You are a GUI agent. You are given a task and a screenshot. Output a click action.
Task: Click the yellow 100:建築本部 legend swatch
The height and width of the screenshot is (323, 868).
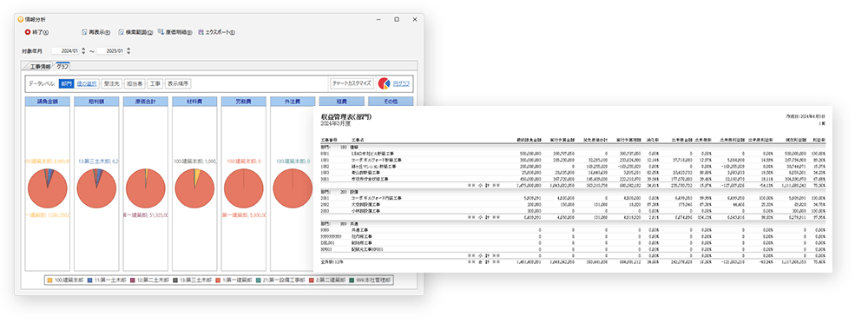click(50, 281)
